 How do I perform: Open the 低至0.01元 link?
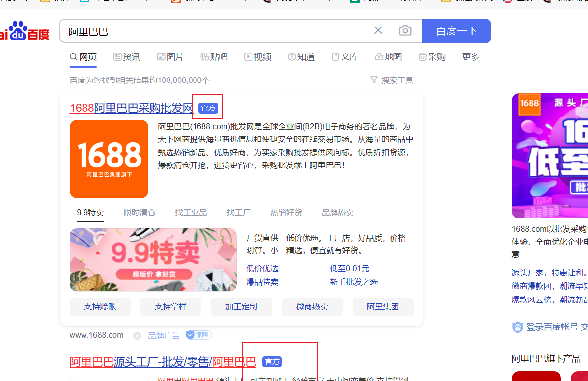349,268
